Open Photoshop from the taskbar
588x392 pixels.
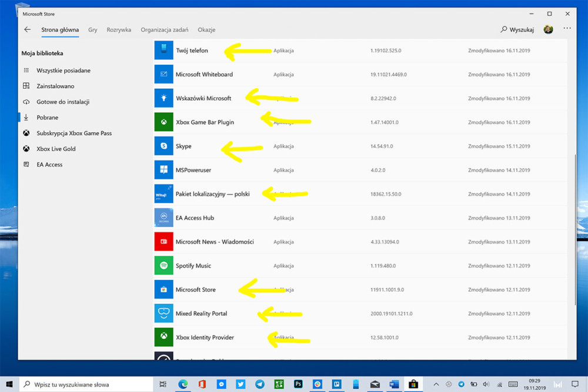[x=299, y=384]
